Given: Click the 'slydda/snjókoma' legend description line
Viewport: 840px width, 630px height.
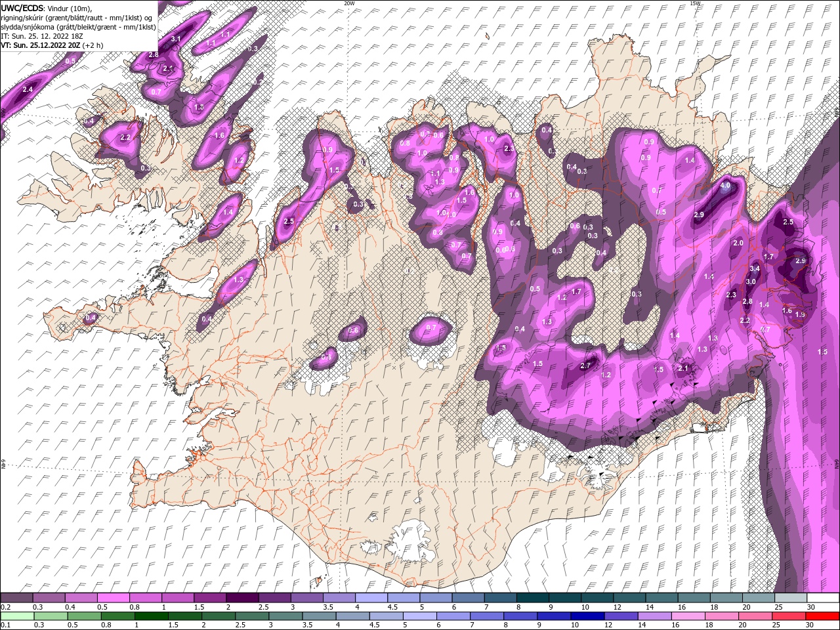Looking at the screenshot, I should pyautogui.click(x=78, y=27).
